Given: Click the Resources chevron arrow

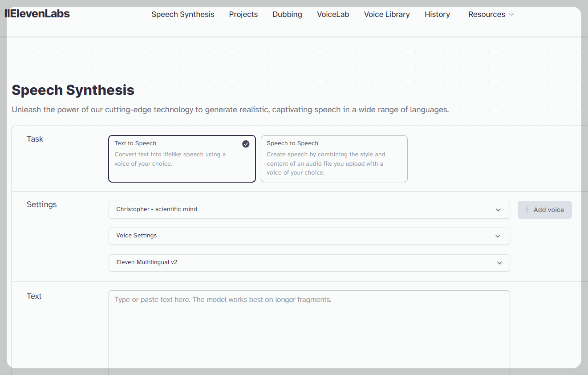Looking at the screenshot, I should pos(511,15).
